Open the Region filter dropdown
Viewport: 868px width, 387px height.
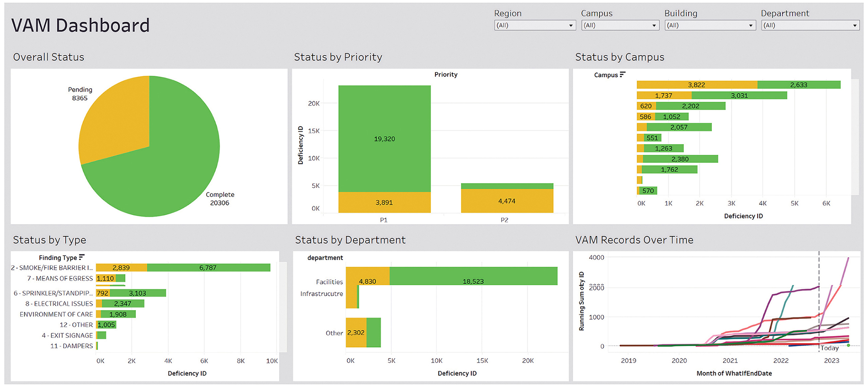tap(535, 25)
